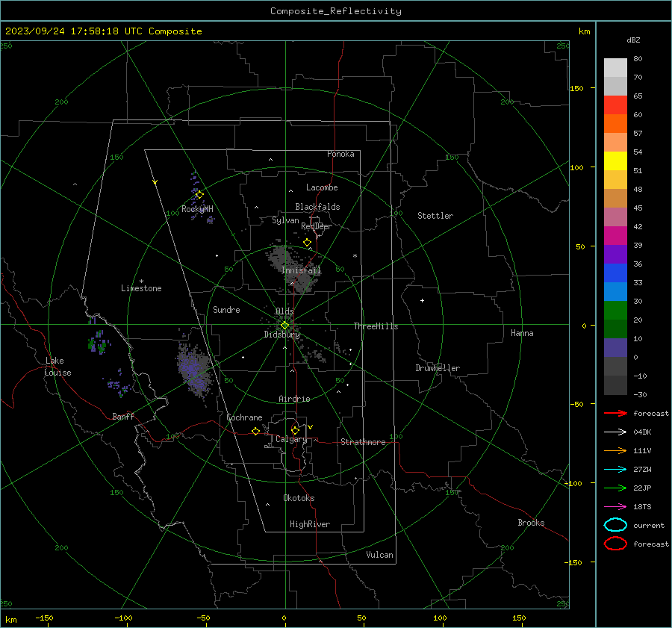Viewport: 672px width, 628px height.
Task: Select the RockyMH map label
Action: point(197,209)
